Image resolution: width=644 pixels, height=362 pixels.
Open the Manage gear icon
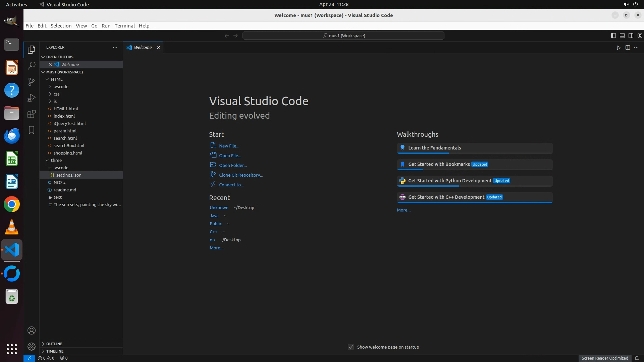tap(32, 346)
